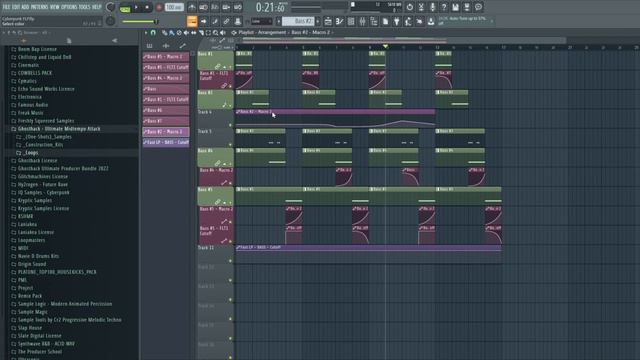Show automation clips in picker panel
Screen dimensions: 640x360
182,46
